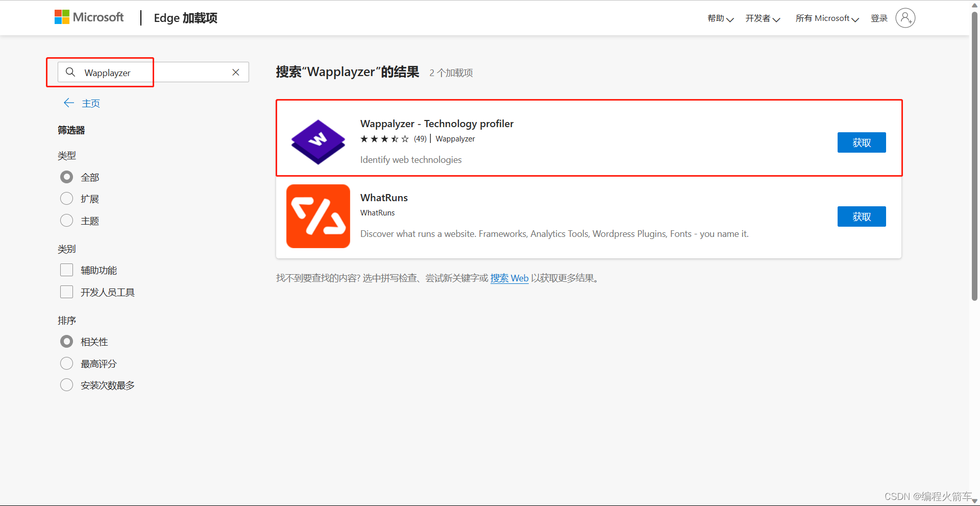Click the WhatRuns publisher name text
Screen dimensions: 980x506
(377, 213)
